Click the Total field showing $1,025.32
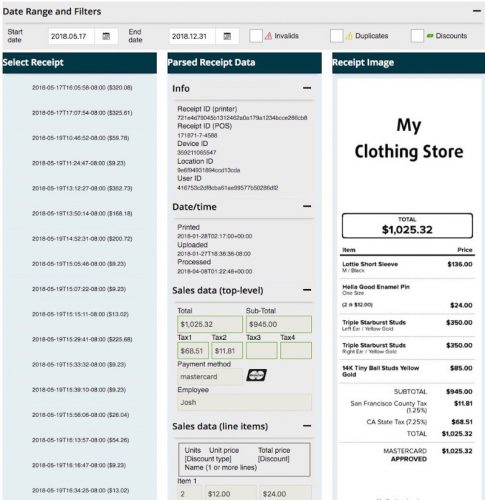The image size is (485, 500). click(x=210, y=324)
